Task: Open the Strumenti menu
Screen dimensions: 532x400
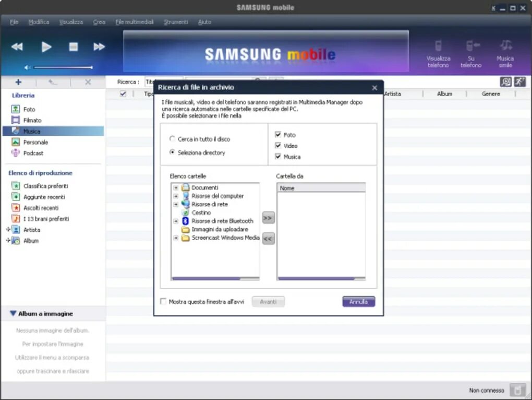Action: pos(176,22)
